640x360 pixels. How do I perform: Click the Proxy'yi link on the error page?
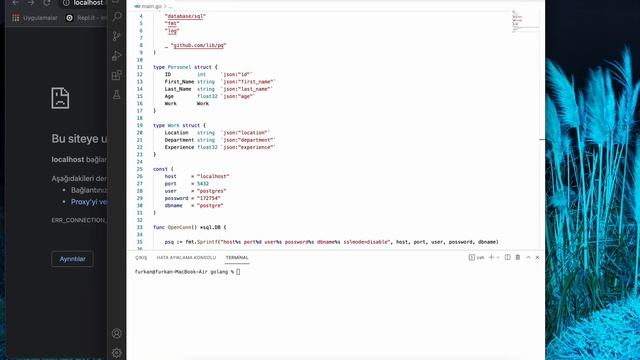pos(89,202)
